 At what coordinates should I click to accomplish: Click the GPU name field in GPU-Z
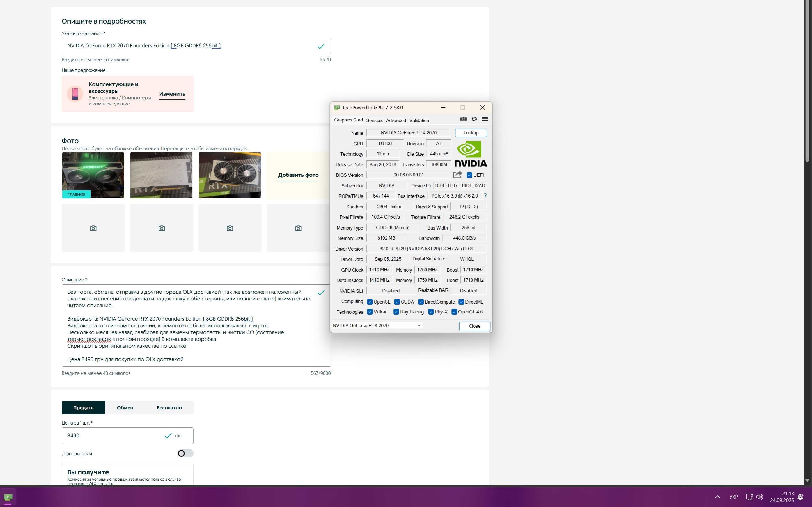(x=409, y=133)
